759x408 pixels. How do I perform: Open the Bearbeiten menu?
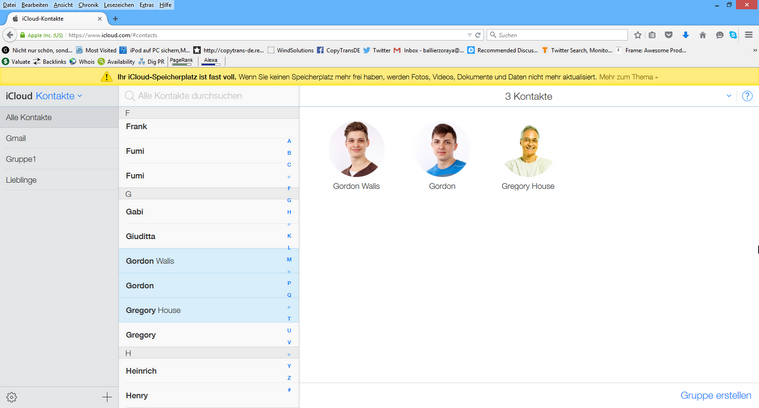34,5
